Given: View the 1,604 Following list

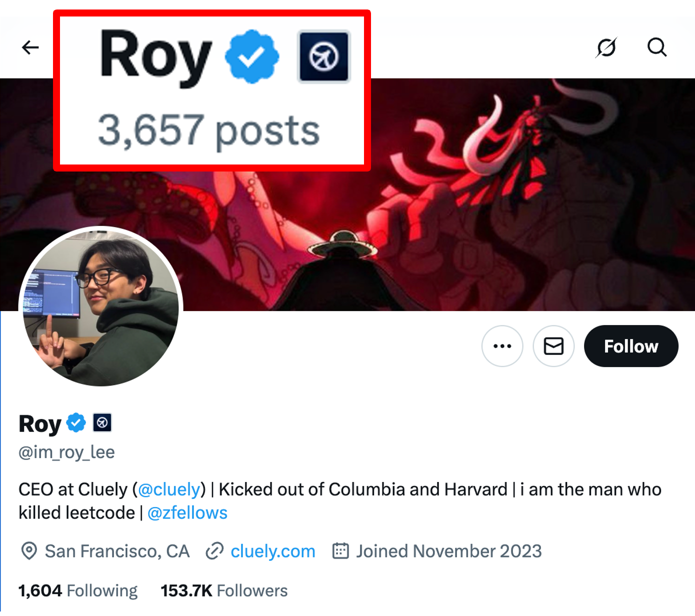Looking at the screenshot, I should 78,590.
